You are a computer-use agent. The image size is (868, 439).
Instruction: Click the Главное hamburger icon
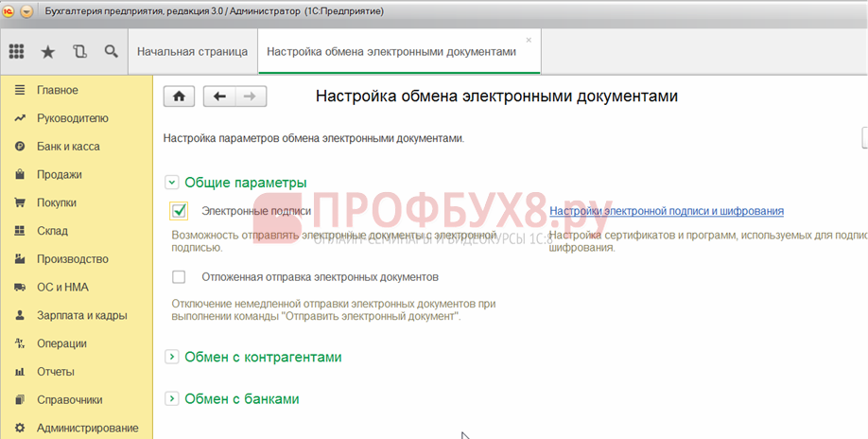(20, 90)
